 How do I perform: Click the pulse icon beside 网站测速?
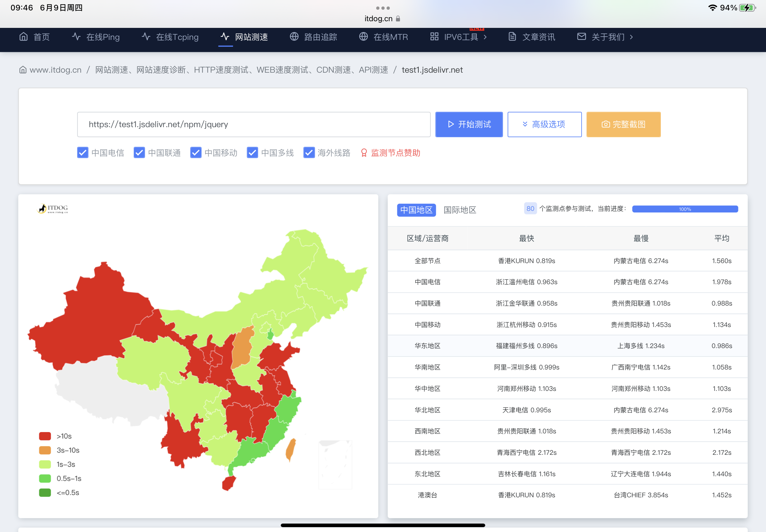click(x=225, y=37)
